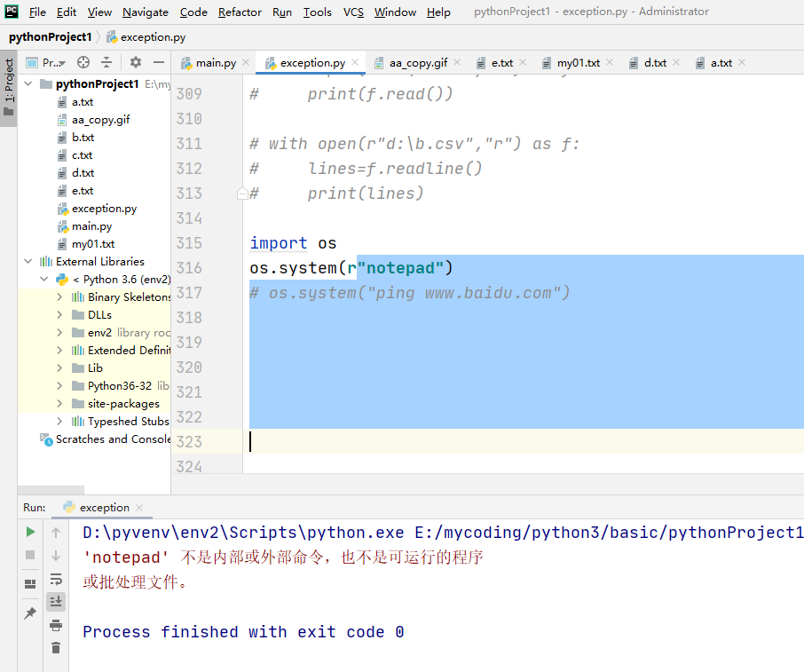Click the Collapse All icon in Project panel
This screenshot has width=804, height=672.
pos(106,62)
